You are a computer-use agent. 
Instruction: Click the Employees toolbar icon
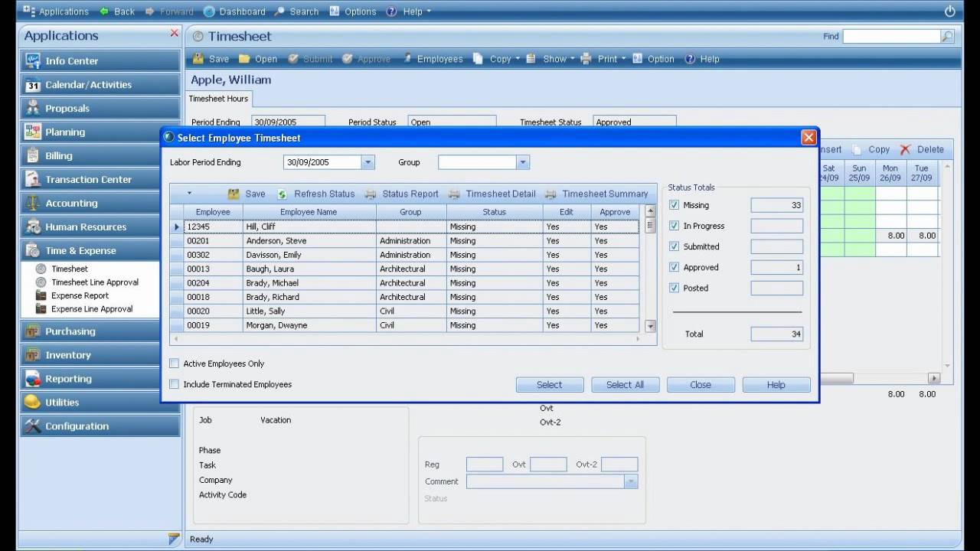[408, 59]
